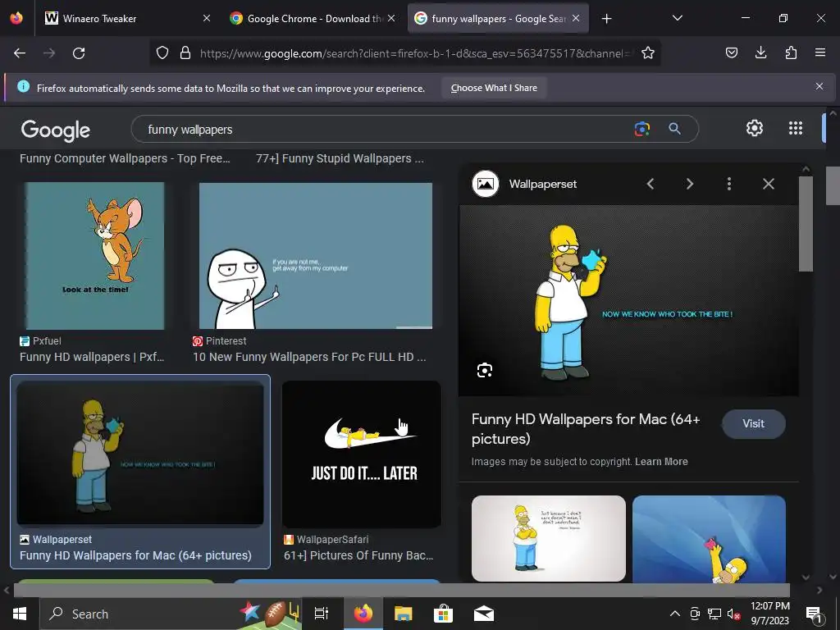840x630 pixels.
Task: Click the large Homer preview image
Action: pyautogui.click(x=628, y=300)
